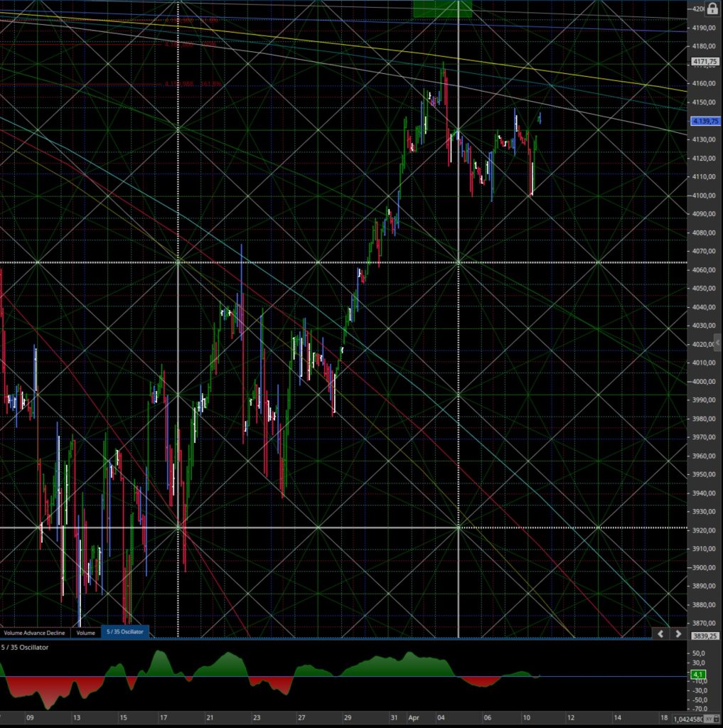Click the 5 / 35 Oscillator panel title
This screenshot has height=728, width=723.
pos(25,647)
